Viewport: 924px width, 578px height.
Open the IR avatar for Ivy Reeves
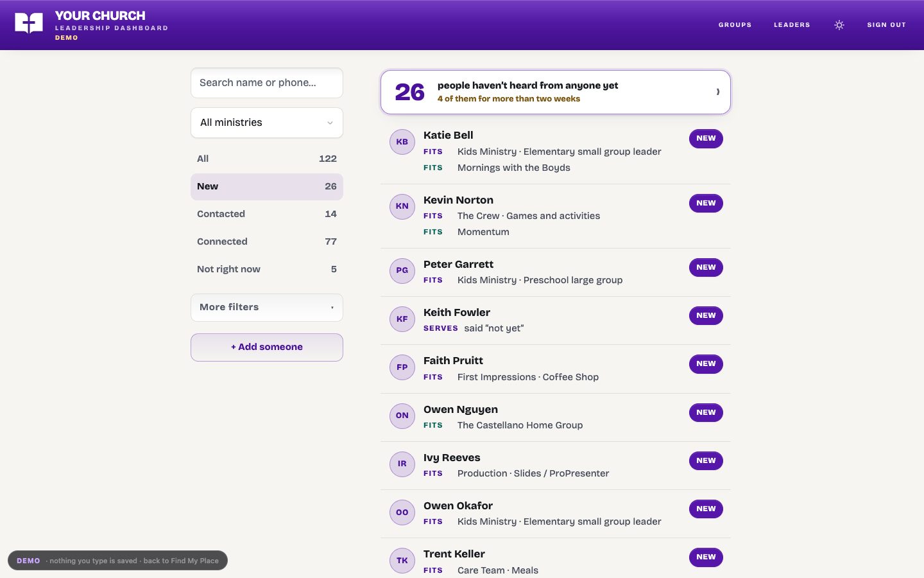(402, 464)
